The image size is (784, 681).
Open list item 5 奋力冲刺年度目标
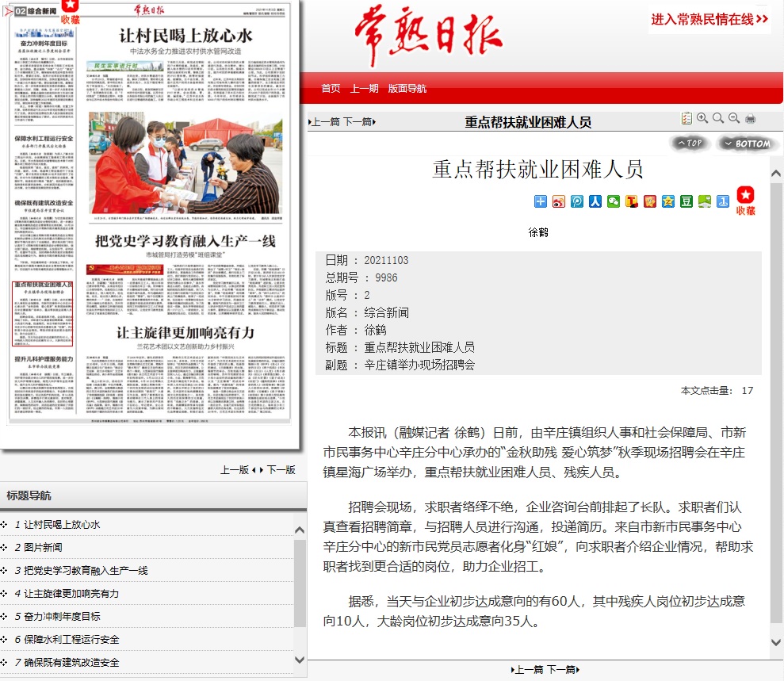click(x=62, y=617)
